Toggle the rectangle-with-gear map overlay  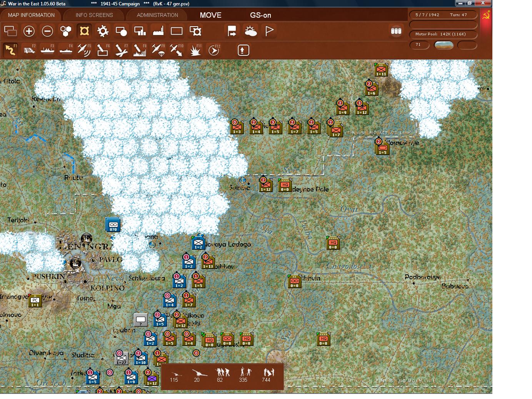click(195, 31)
